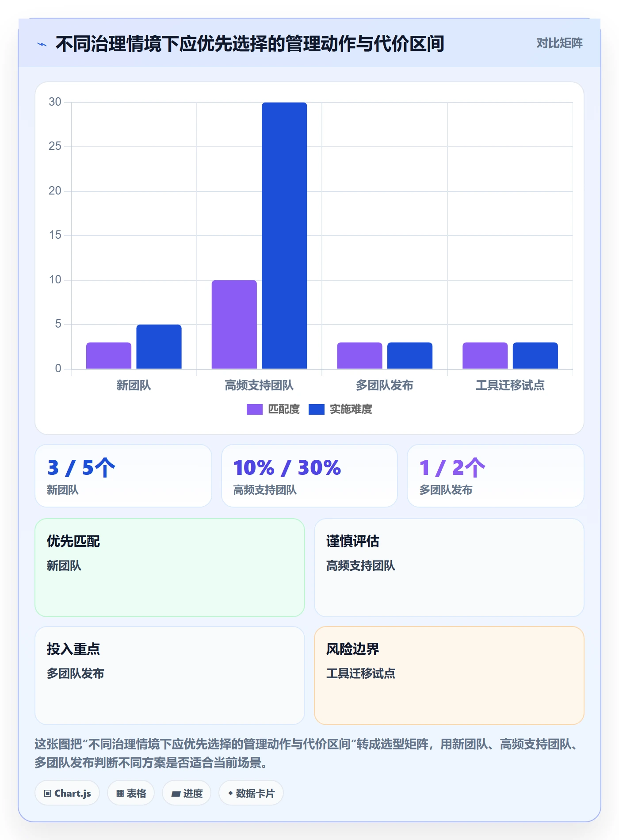Click the x-axis label 多团队发布 below the chart
This screenshot has height=840, width=619.
(x=385, y=386)
